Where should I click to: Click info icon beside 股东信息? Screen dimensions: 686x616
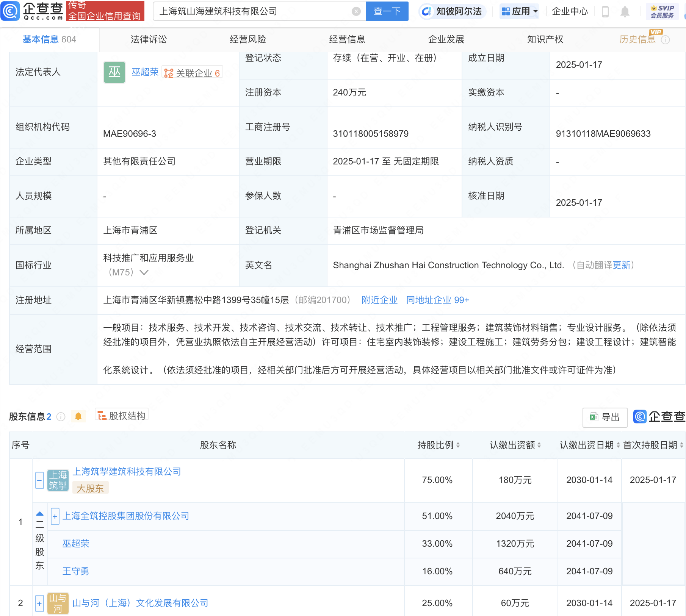pos(61,417)
